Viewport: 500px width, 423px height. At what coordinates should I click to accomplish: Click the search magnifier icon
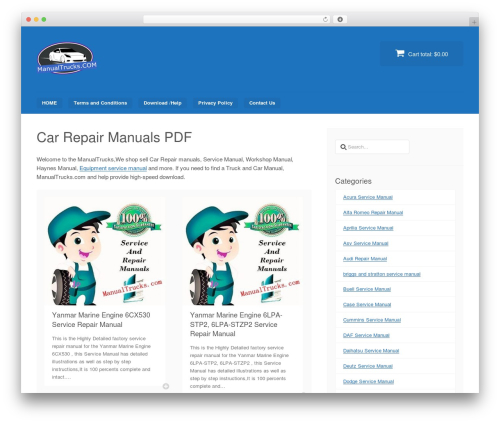[x=343, y=147]
